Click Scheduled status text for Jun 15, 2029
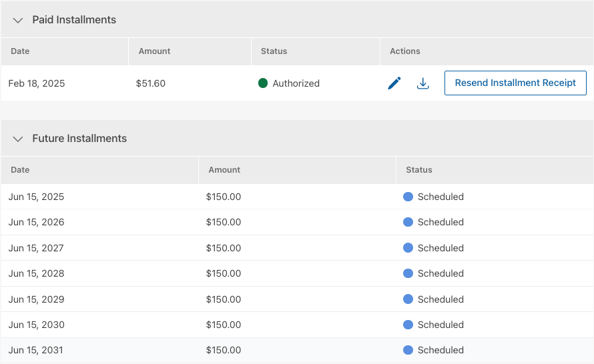The height and width of the screenshot is (364, 594). click(x=440, y=299)
